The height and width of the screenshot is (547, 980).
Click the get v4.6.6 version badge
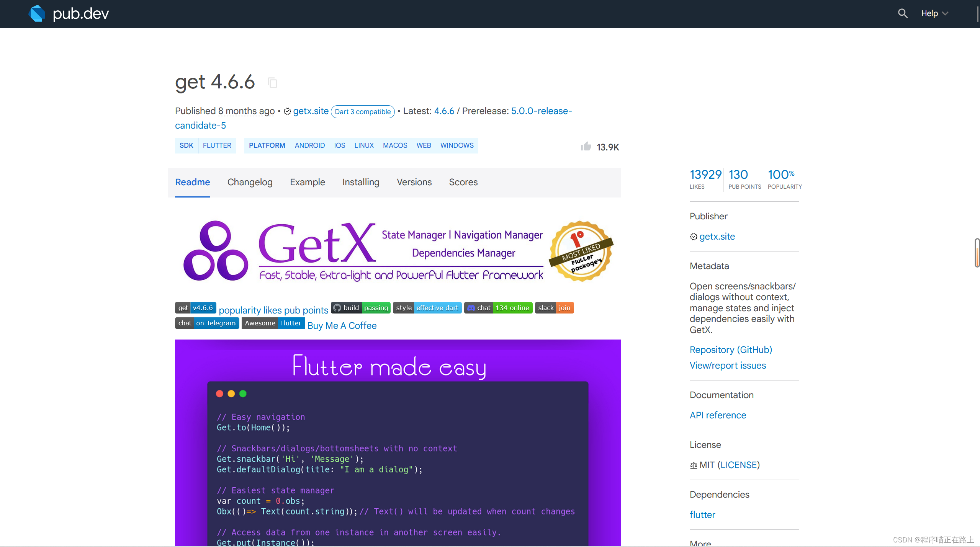[x=195, y=308]
